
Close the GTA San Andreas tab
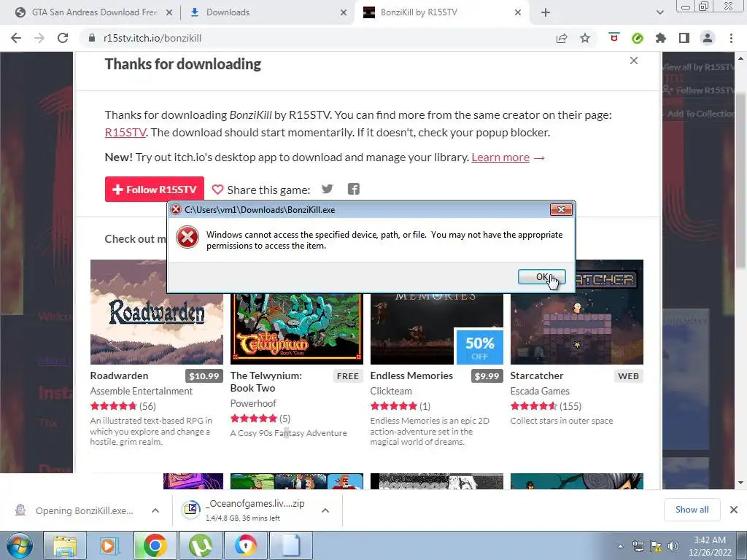coord(169,13)
